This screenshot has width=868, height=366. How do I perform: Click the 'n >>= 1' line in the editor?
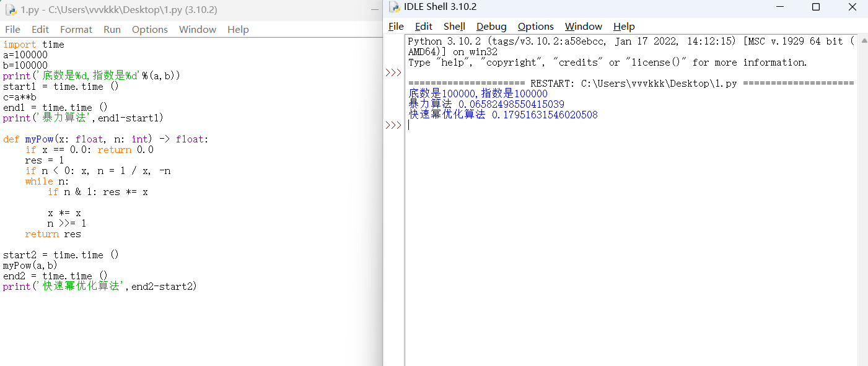67,223
